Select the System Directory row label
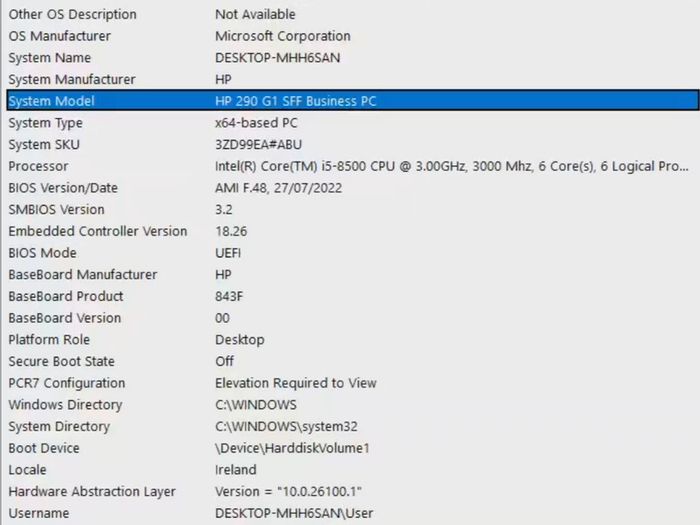 (x=59, y=426)
